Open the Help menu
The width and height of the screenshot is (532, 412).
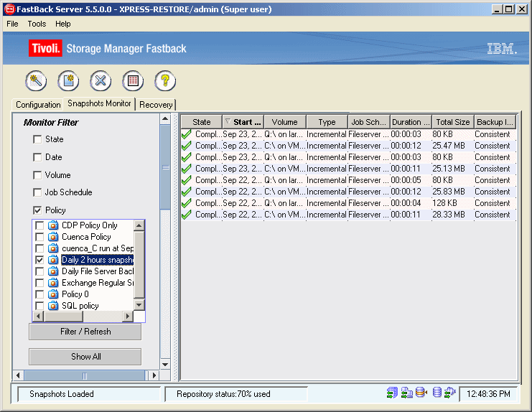pos(62,24)
